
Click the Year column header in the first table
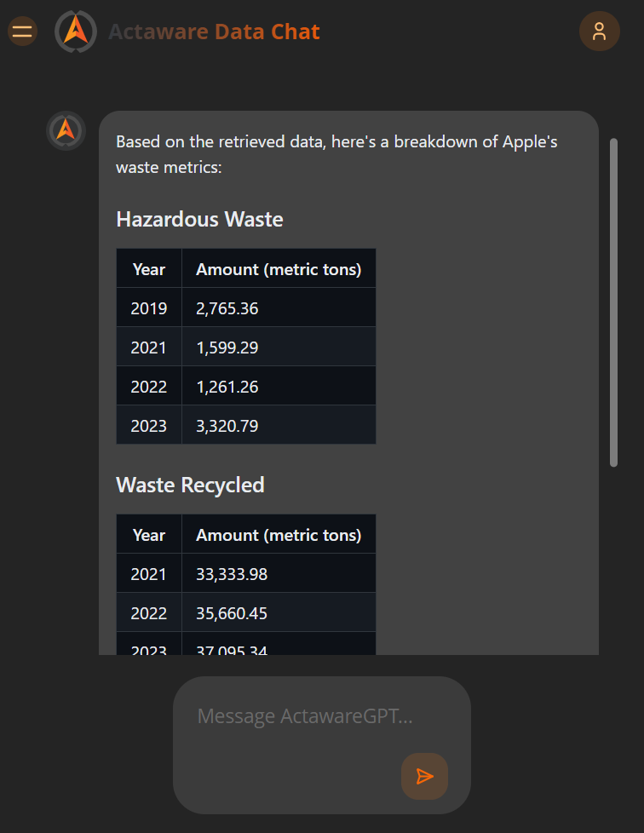point(148,268)
